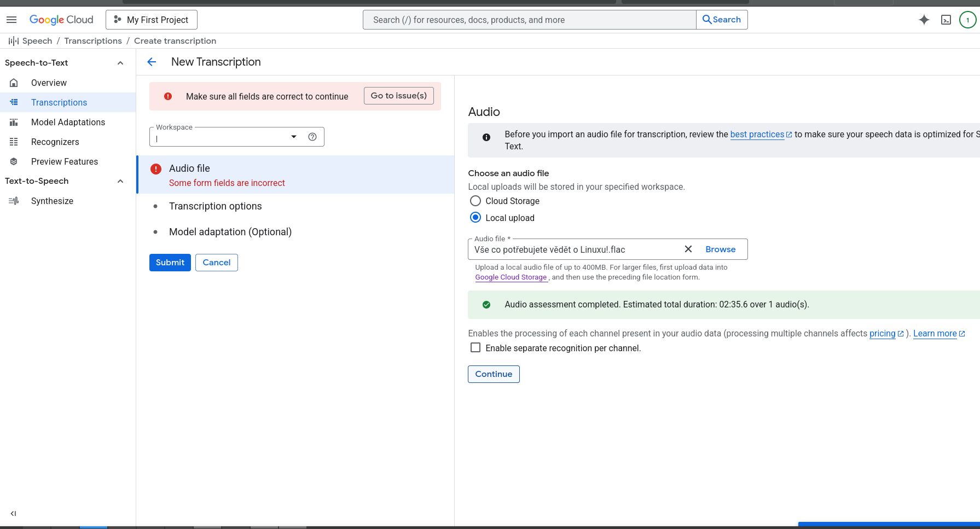Go to the Transcription options step

[215, 206]
